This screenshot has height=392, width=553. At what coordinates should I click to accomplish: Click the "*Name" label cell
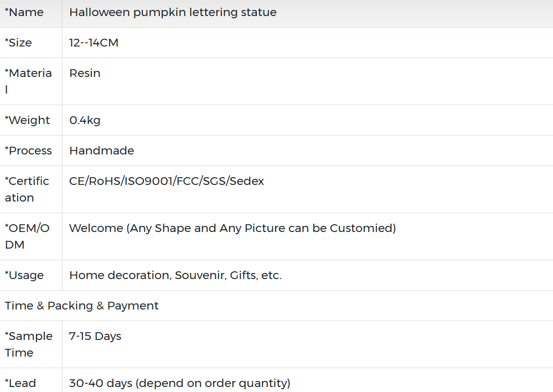tap(24, 12)
